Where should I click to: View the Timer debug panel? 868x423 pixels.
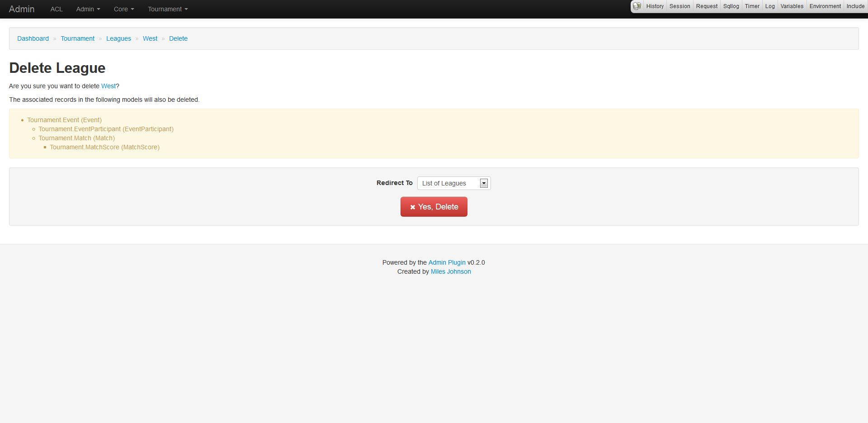pyautogui.click(x=752, y=6)
